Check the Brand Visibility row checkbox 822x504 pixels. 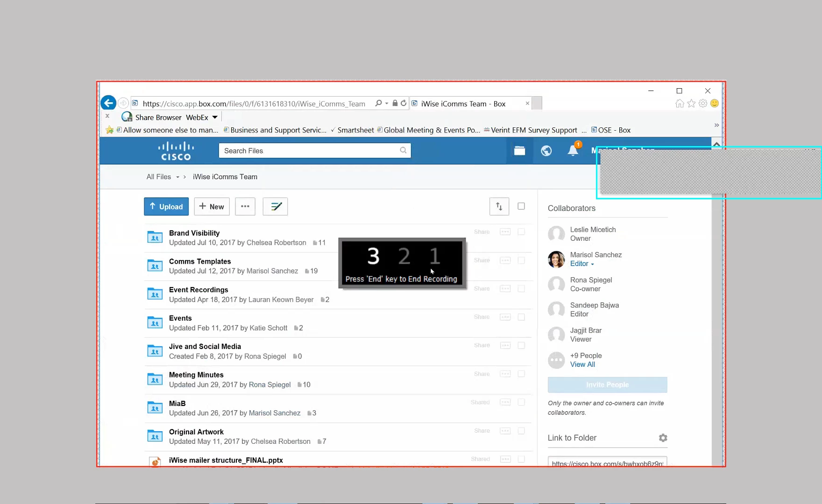[x=521, y=232]
